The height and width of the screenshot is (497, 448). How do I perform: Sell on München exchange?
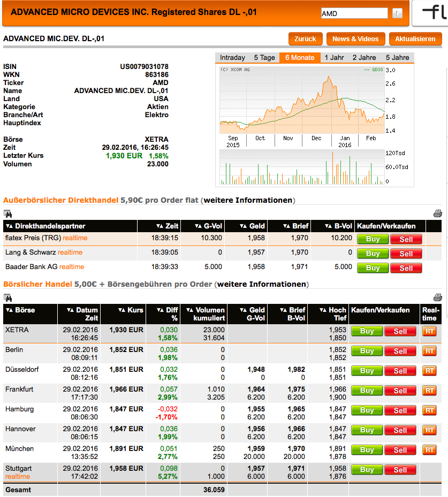pyautogui.click(x=400, y=450)
